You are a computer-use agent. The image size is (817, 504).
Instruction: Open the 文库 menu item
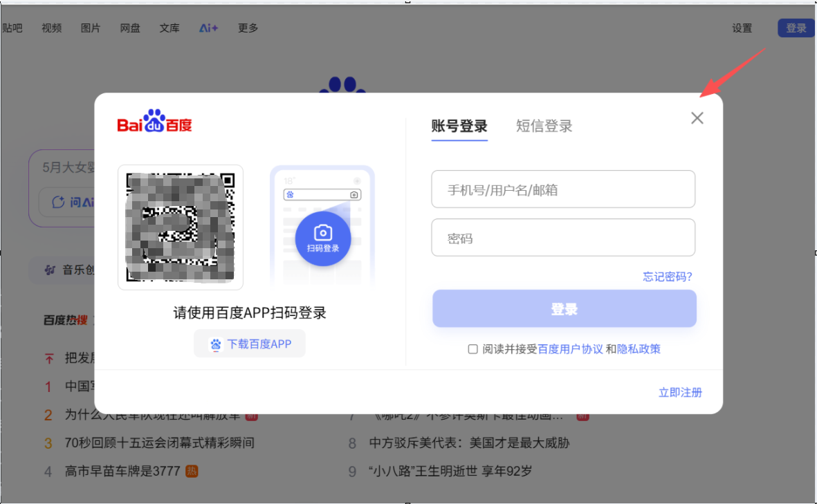tap(169, 28)
